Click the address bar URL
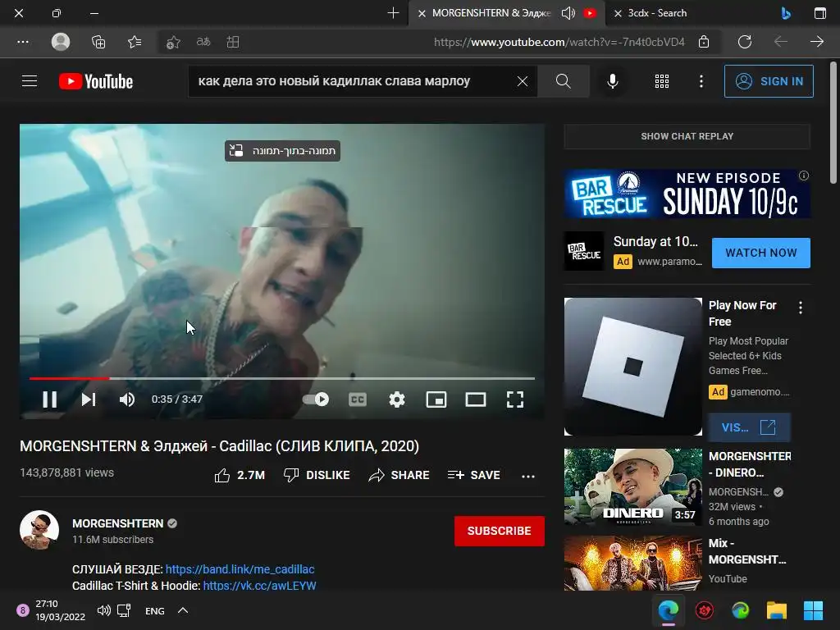This screenshot has height=630, width=840. click(559, 42)
